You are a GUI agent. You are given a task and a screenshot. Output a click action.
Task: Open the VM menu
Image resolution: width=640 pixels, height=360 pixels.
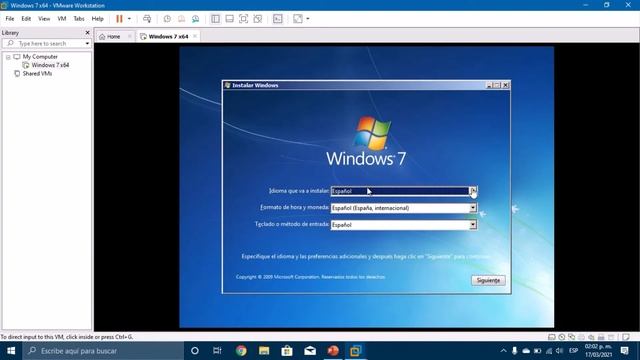coord(62,19)
